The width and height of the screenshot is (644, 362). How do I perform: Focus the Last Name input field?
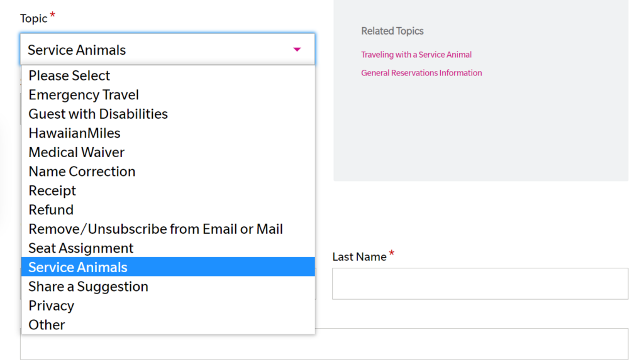tap(480, 283)
